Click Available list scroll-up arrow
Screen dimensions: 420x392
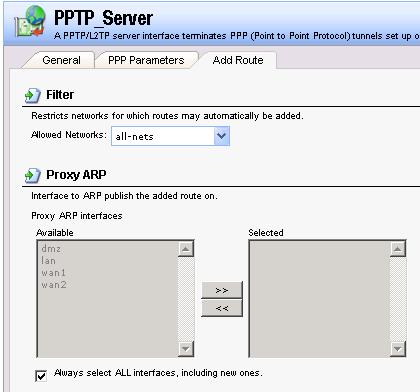[186, 249]
